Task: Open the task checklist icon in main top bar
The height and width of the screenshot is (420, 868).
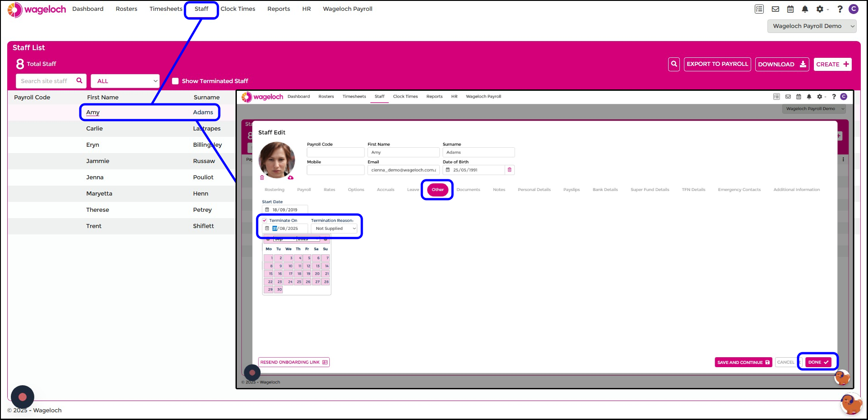Action: pos(759,9)
